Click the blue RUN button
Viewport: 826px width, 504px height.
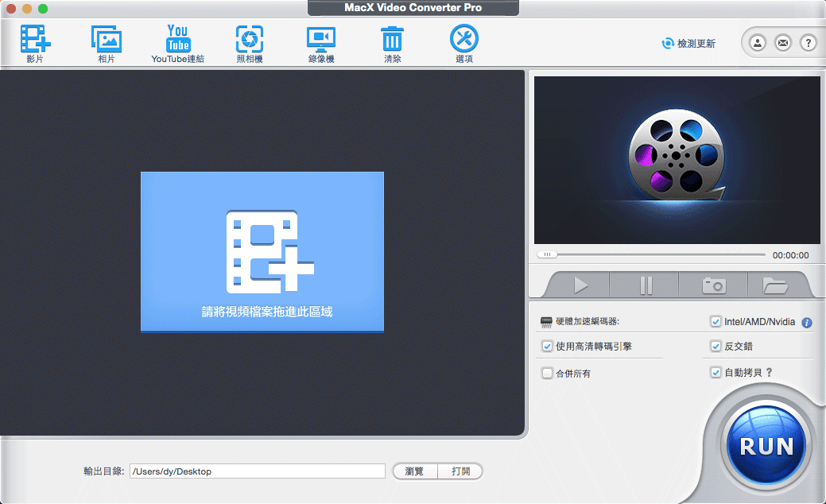point(766,445)
